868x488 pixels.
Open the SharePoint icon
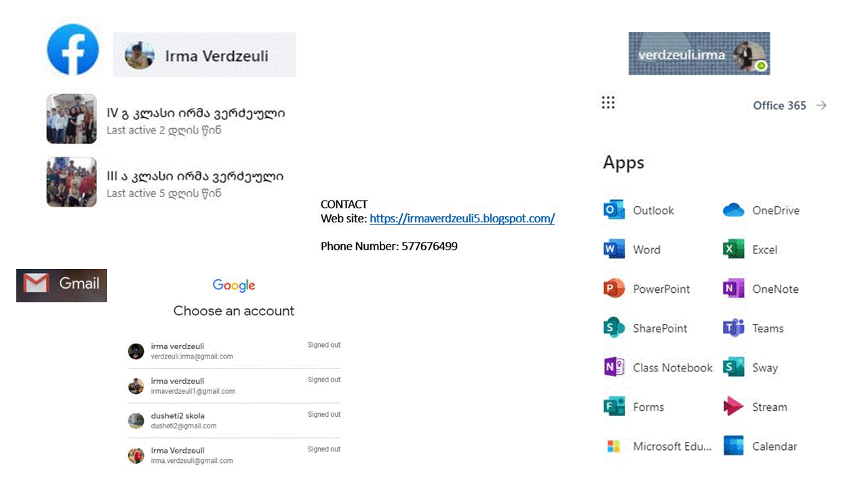tap(614, 328)
